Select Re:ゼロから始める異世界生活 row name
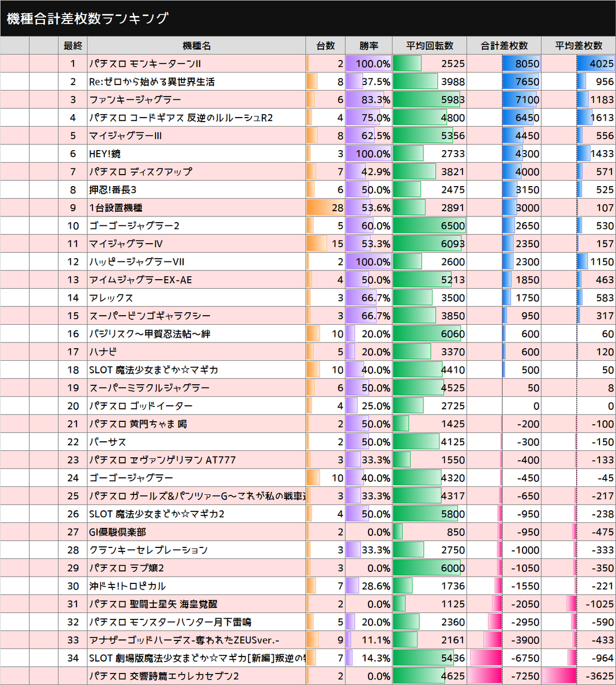Screen dimensions: 616x685 click(x=152, y=82)
